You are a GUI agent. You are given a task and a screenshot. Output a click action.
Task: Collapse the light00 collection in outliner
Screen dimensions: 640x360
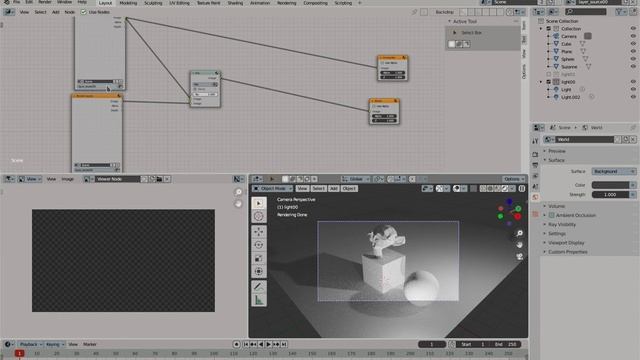(x=541, y=82)
